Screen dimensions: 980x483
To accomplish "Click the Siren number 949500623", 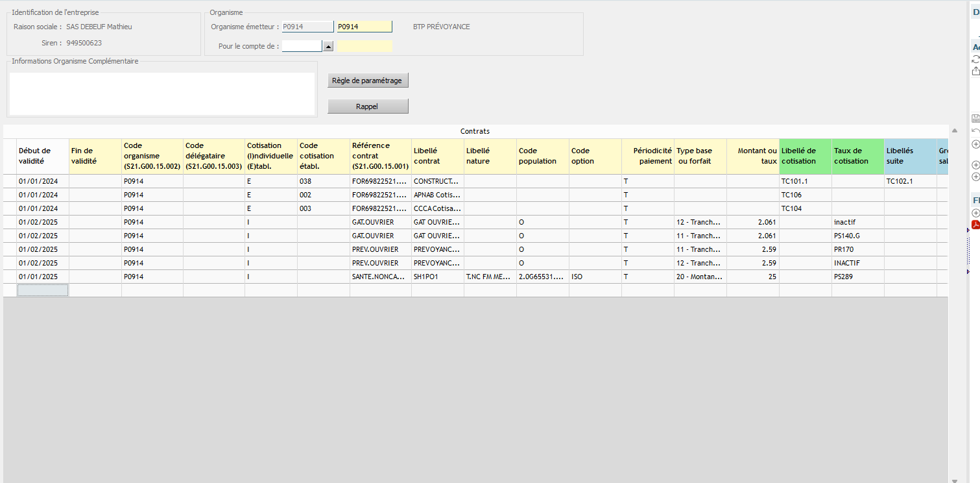I will pyautogui.click(x=84, y=43).
